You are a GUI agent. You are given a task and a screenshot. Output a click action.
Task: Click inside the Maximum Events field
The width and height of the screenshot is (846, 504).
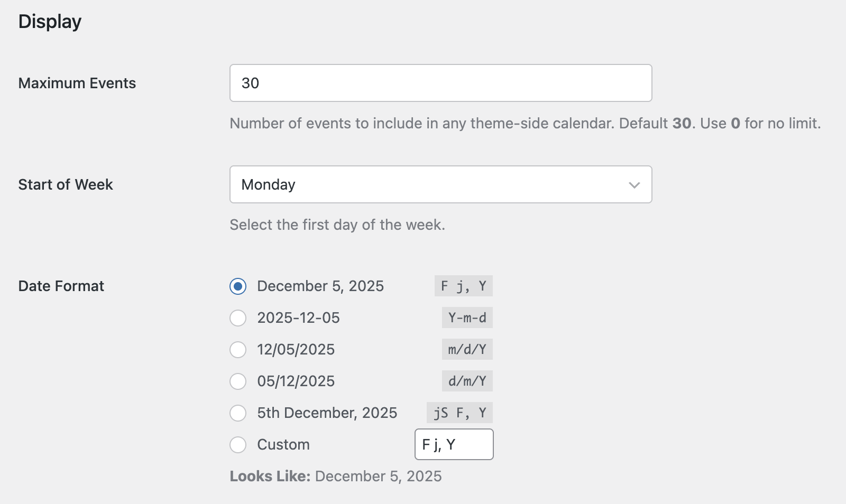pos(440,83)
